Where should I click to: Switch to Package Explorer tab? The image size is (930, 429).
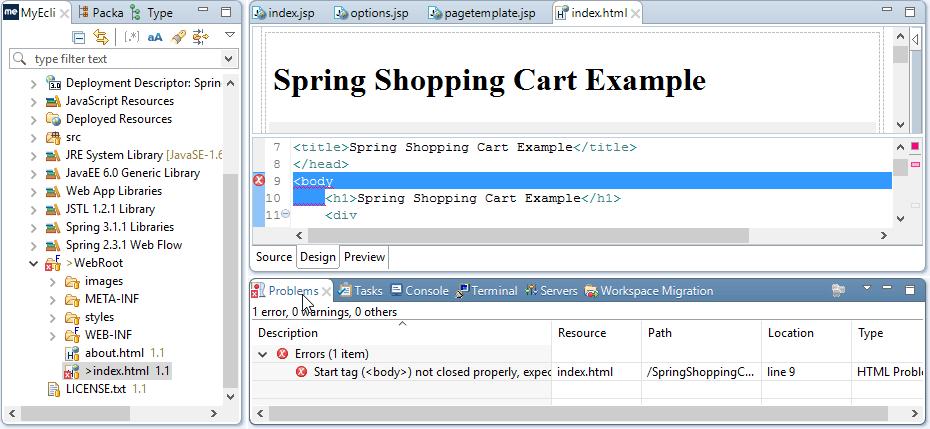coord(101,12)
